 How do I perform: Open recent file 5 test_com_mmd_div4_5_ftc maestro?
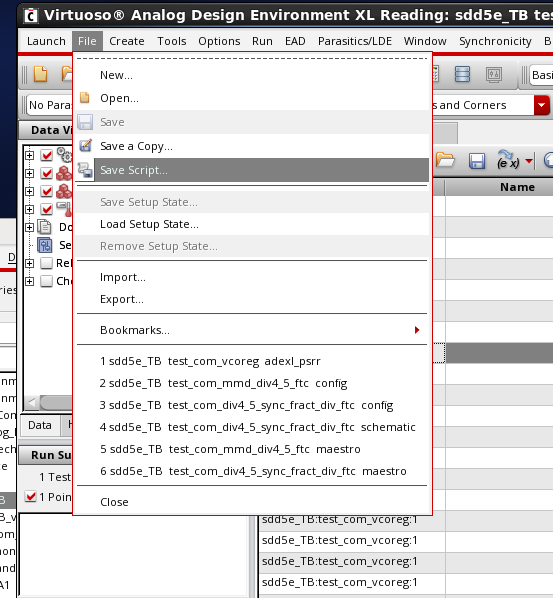coord(252,449)
